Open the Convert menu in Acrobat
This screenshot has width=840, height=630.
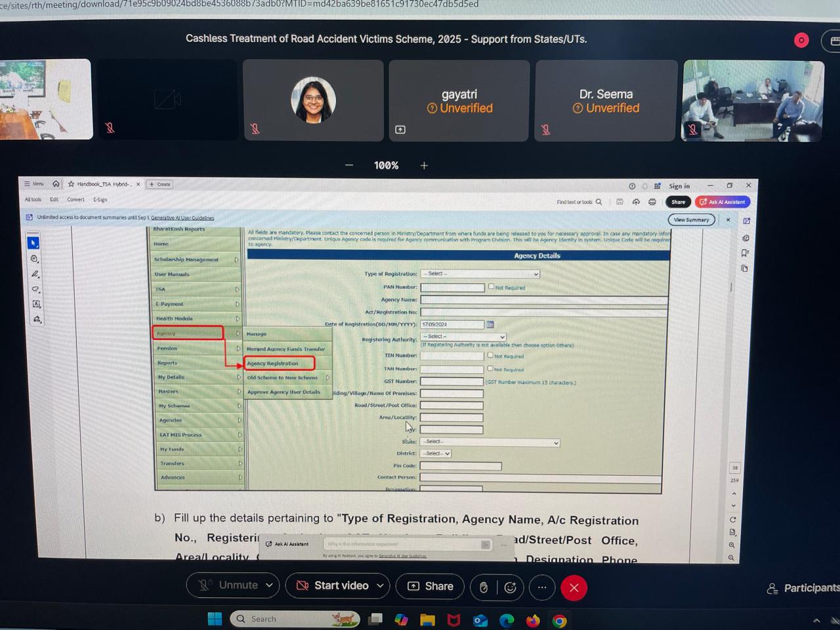pos(75,199)
